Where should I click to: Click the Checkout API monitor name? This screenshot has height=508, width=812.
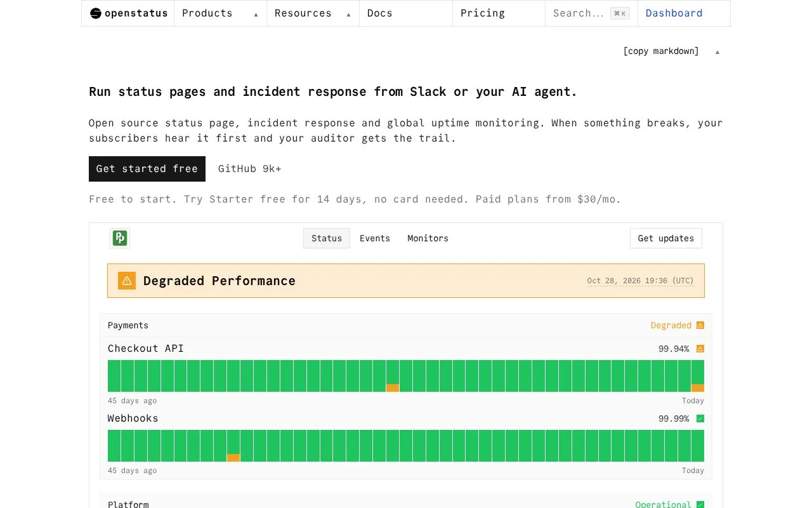pyautogui.click(x=146, y=349)
